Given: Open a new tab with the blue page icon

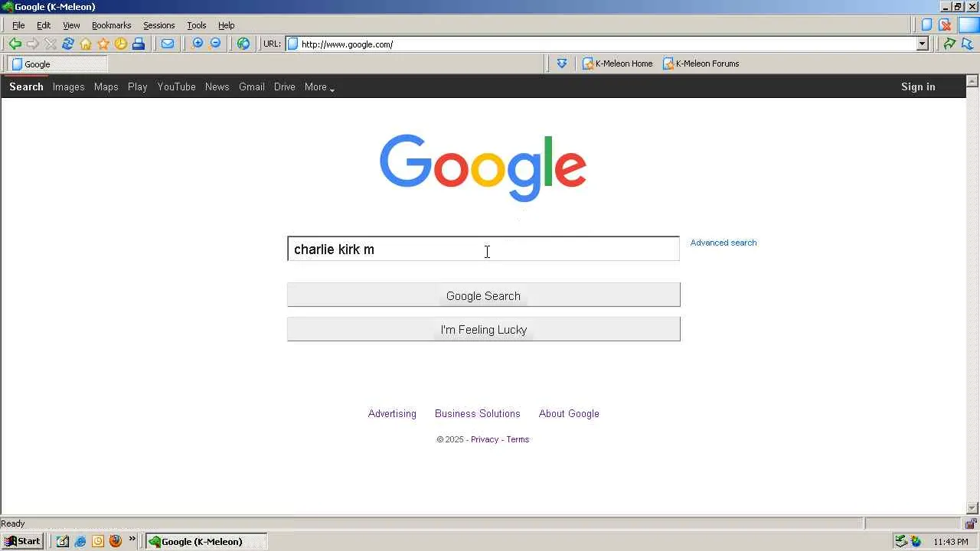Looking at the screenshot, I should click(926, 25).
